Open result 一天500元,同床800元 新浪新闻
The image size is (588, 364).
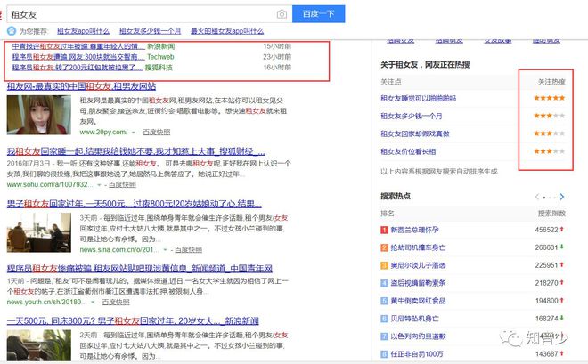click(133, 321)
